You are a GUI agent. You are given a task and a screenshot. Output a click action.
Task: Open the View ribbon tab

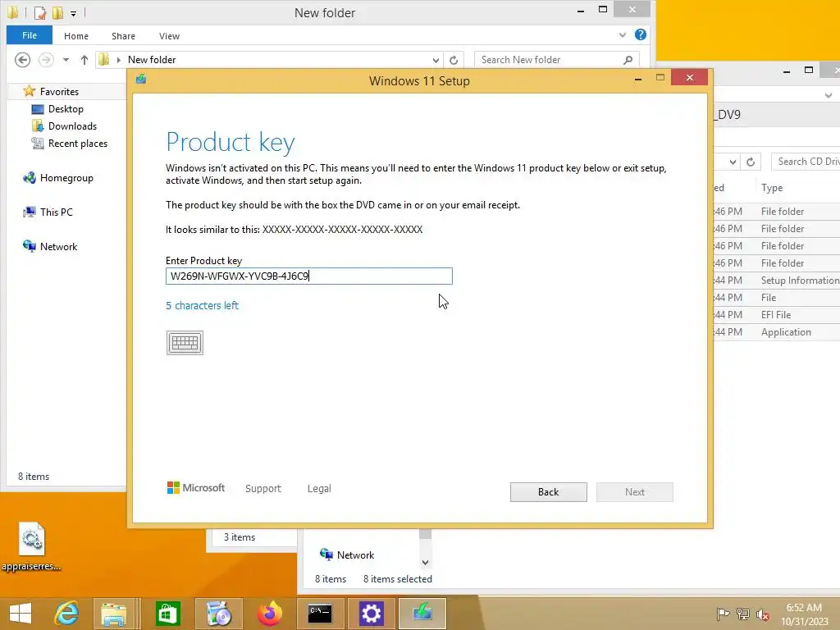[x=169, y=36]
